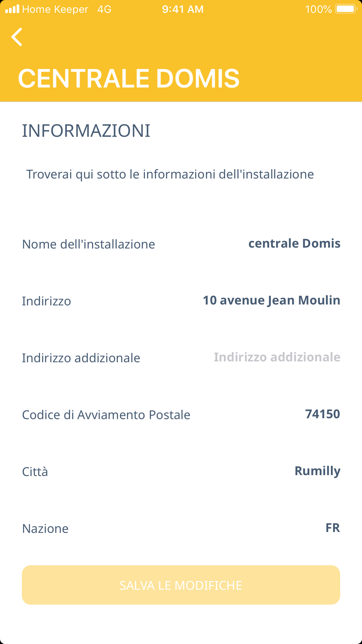Open the country selector showing FR

coord(333,528)
